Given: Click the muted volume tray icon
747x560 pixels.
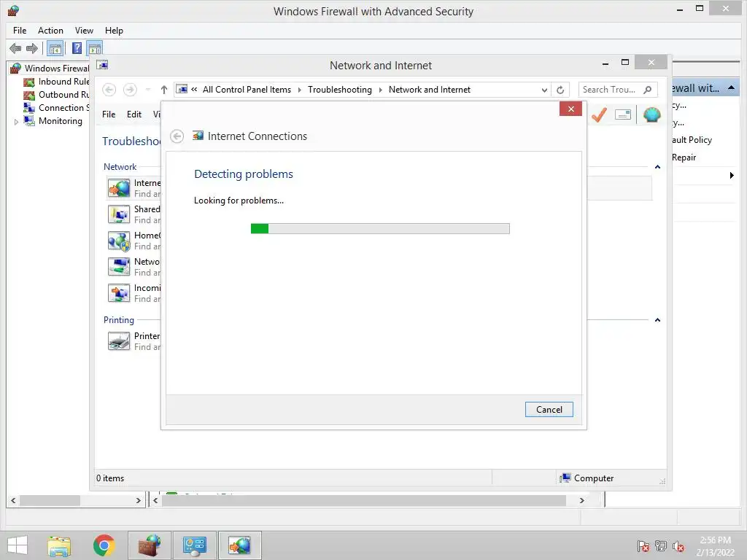Looking at the screenshot, I should tap(678, 546).
